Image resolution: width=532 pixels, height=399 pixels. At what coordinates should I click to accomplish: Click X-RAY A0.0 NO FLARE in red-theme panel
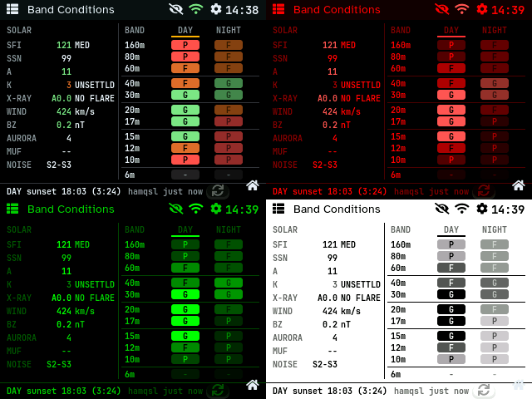pos(349,98)
